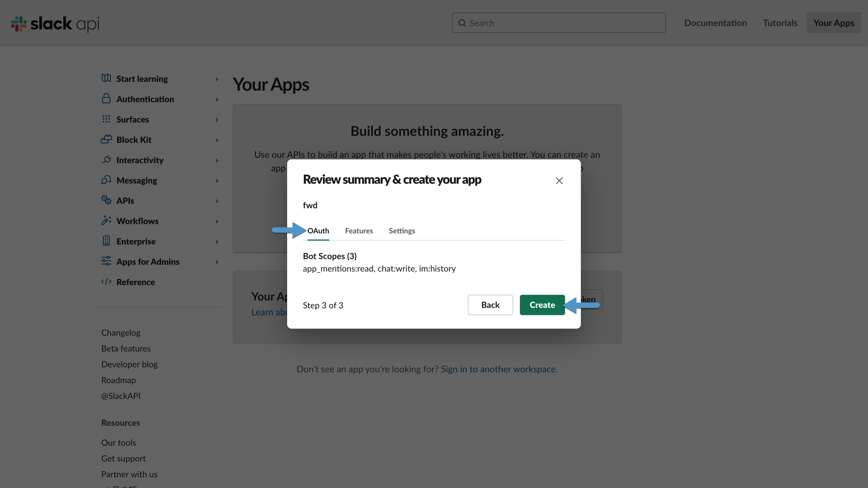
Task: Click the search magnifier icon
Action: [462, 23]
